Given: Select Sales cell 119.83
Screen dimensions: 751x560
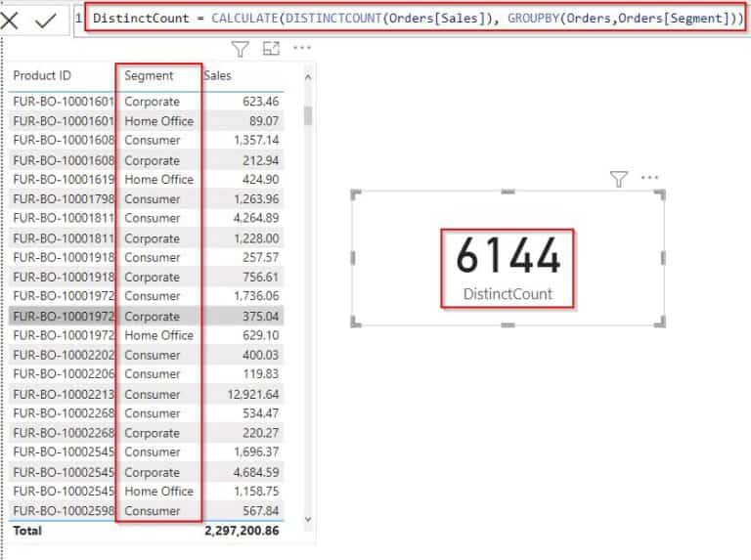Looking at the screenshot, I should pyautogui.click(x=260, y=374).
